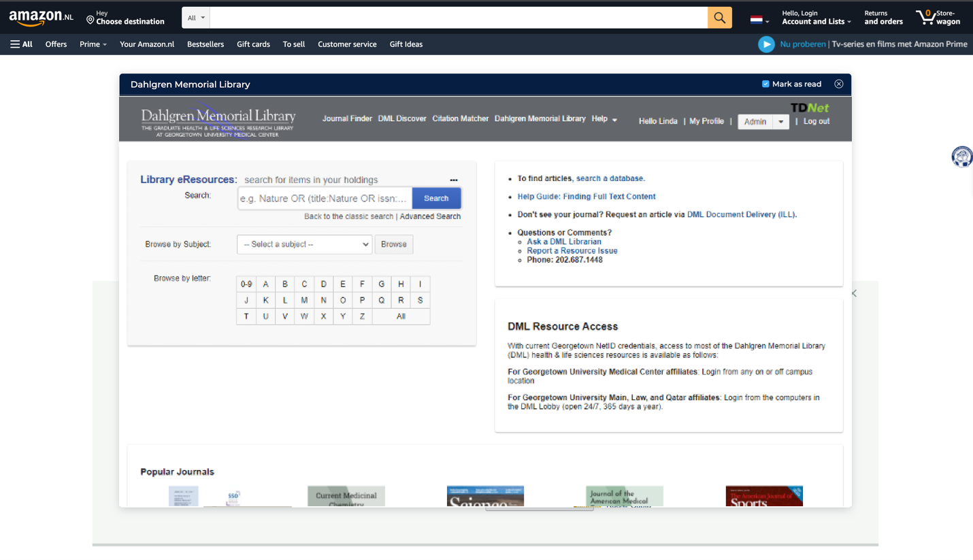Click the TDNet logo
The image size is (973, 560).
[x=810, y=108]
